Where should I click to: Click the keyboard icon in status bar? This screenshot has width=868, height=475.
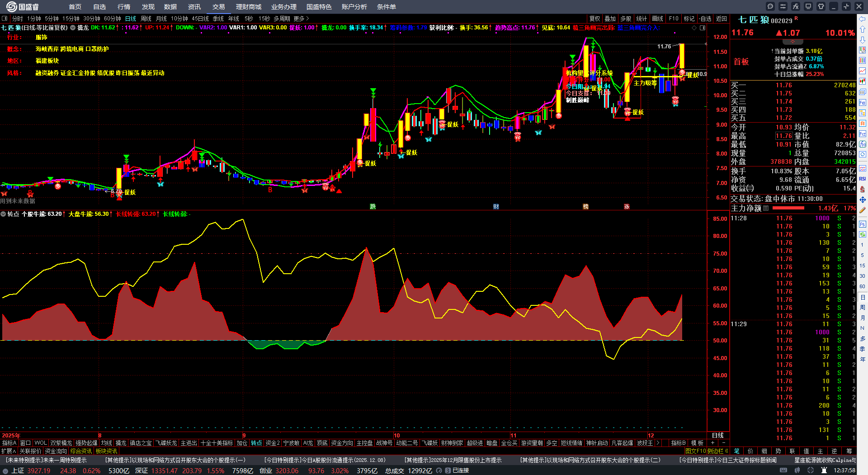[784, 470]
